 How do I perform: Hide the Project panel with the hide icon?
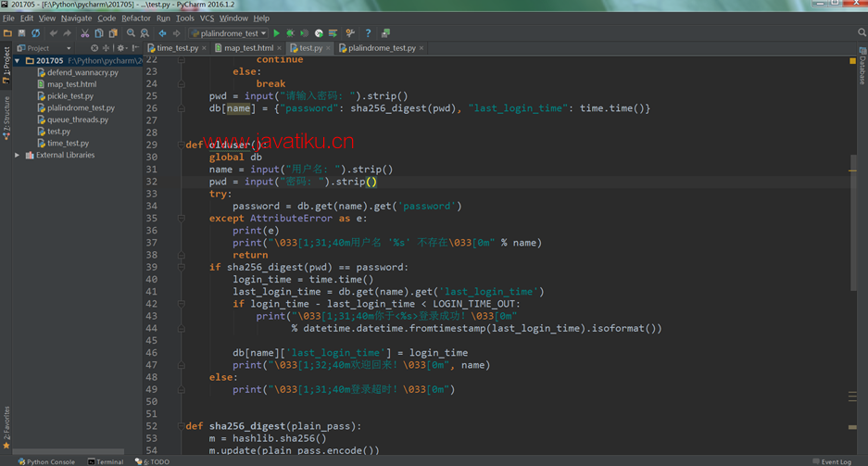(135, 48)
